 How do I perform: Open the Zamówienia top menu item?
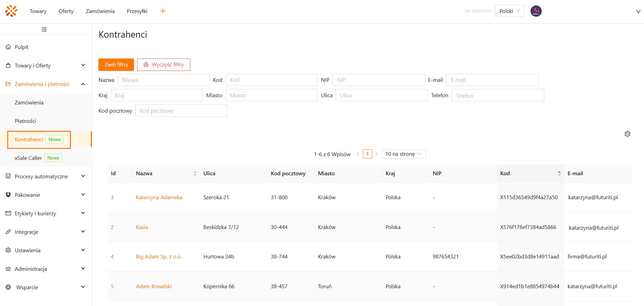pos(100,11)
